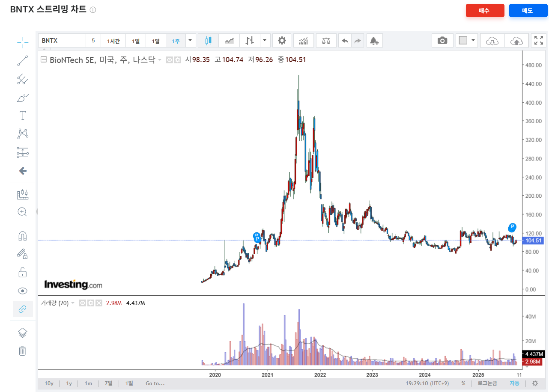Select the 1시간 interval
549x392 pixels.
[113, 41]
